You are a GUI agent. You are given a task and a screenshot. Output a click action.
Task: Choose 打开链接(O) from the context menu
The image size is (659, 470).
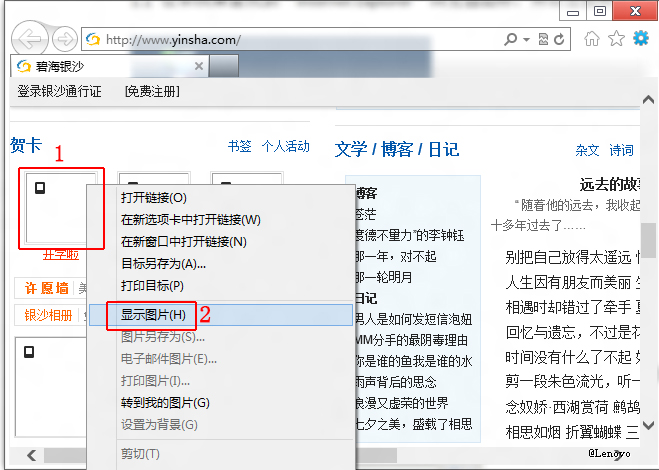coord(153,198)
